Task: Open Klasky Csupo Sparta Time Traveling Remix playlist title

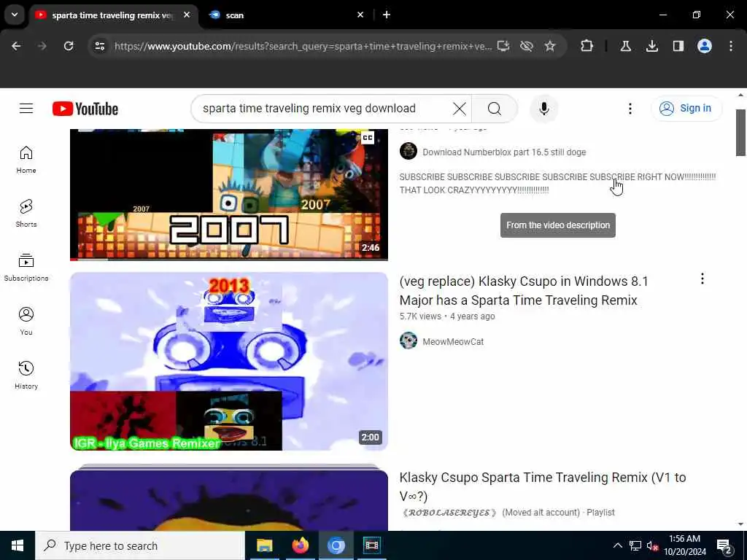Action: coord(542,486)
